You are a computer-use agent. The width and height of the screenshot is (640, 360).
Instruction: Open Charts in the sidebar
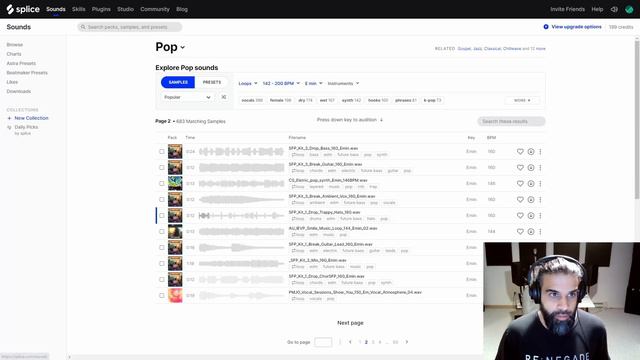point(14,54)
